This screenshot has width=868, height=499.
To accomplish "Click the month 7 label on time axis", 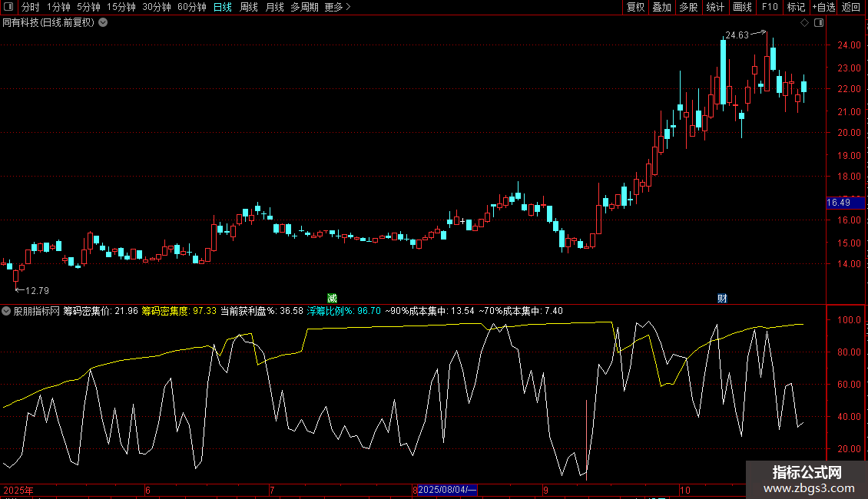I will (272, 490).
